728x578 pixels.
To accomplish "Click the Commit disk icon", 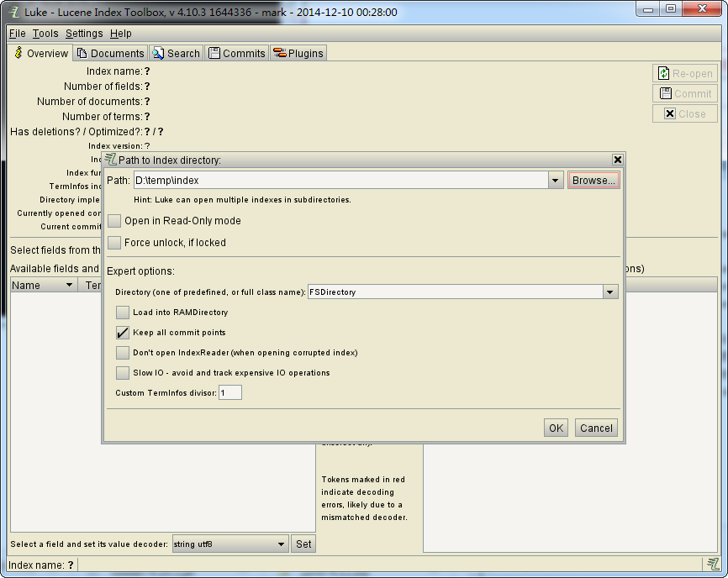I will [666, 93].
